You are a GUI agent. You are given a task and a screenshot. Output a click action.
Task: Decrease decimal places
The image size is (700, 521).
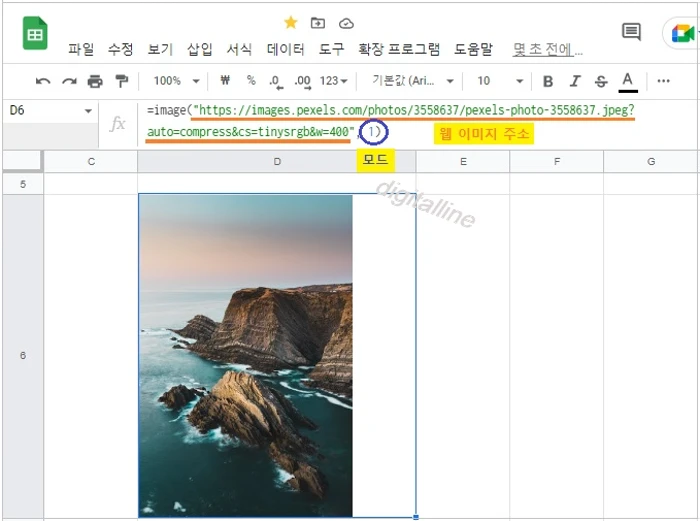coord(276,82)
